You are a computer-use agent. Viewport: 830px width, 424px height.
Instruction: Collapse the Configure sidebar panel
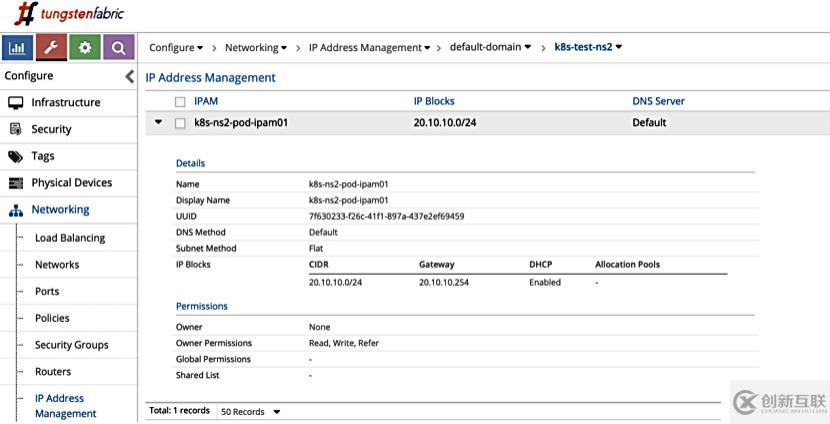pyautogui.click(x=129, y=76)
